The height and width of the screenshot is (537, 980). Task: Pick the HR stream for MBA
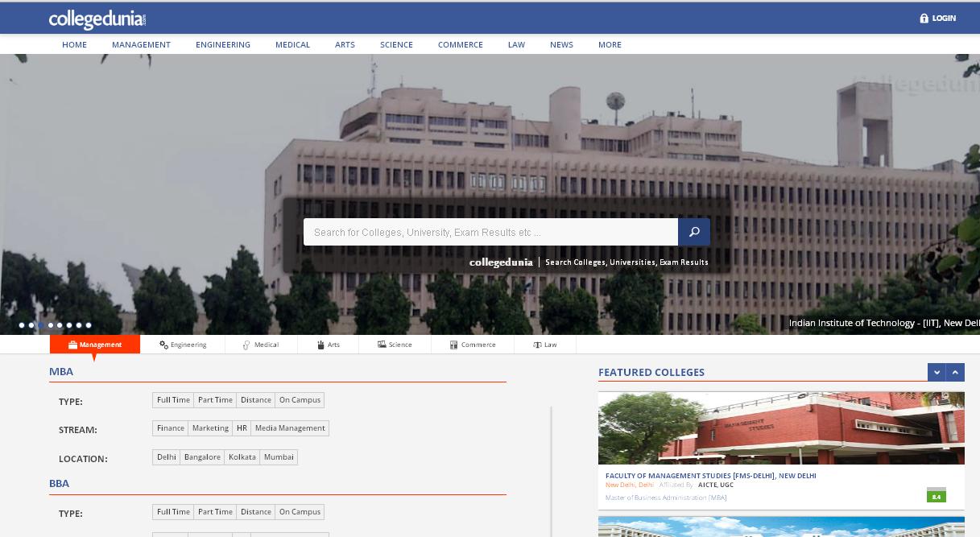(242, 428)
